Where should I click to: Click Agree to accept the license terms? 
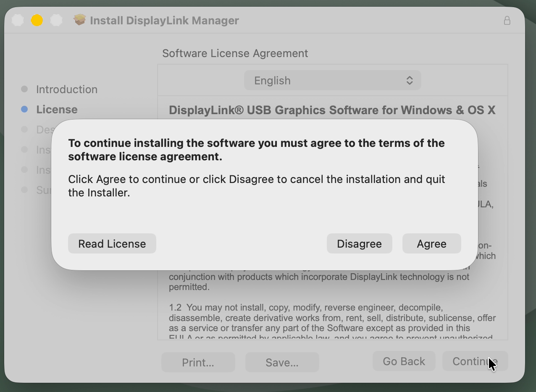[431, 243]
